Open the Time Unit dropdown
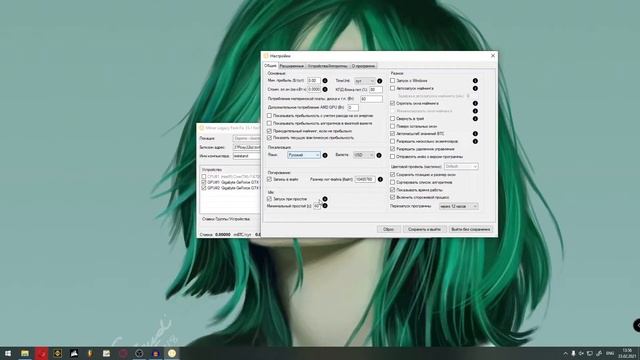 (x=364, y=81)
